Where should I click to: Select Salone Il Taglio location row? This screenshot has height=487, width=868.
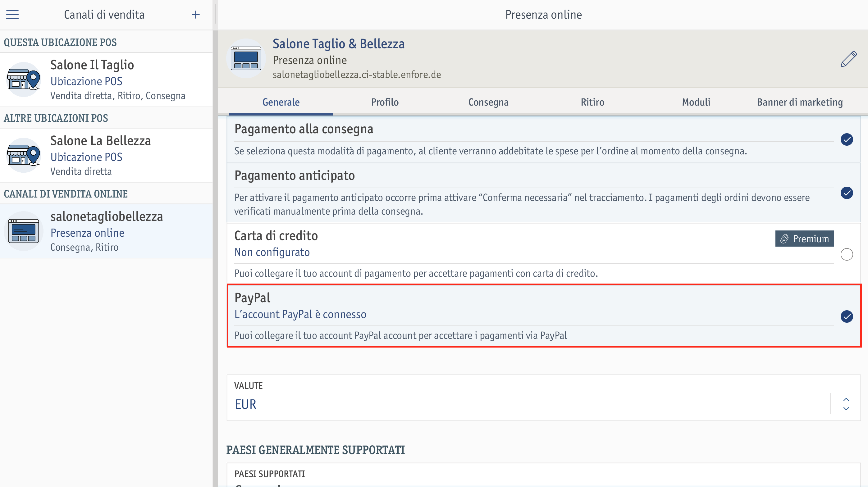click(106, 80)
